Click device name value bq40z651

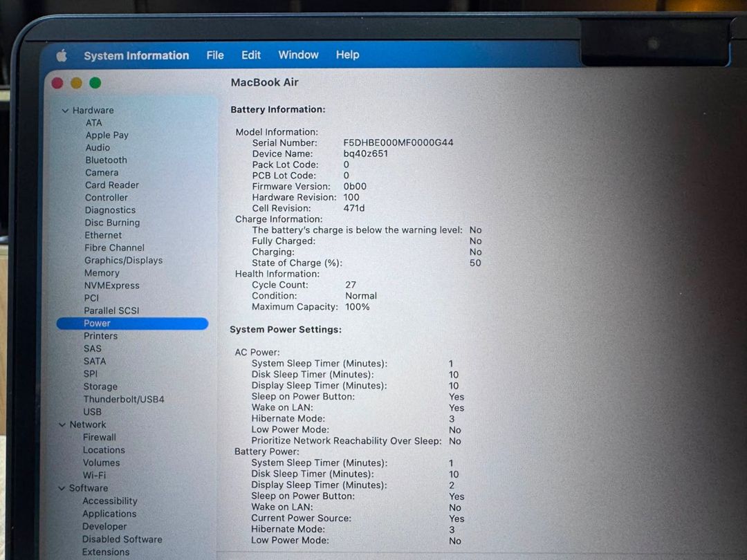[365, 153]
